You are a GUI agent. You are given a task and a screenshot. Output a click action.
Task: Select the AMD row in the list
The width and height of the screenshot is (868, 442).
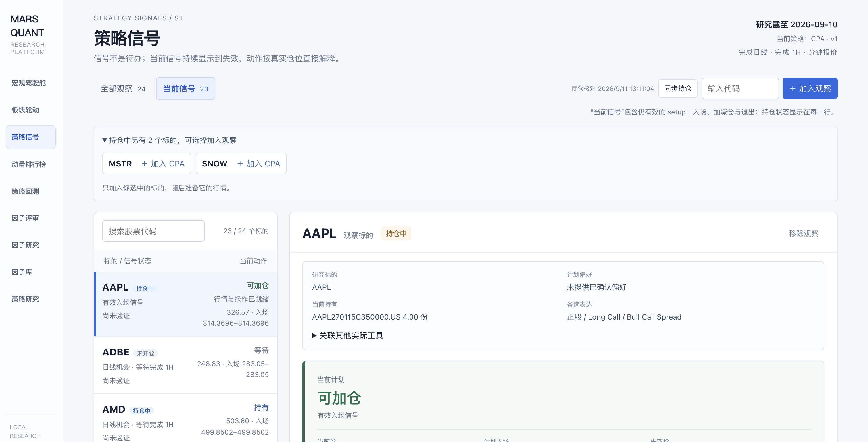point(186,418)
